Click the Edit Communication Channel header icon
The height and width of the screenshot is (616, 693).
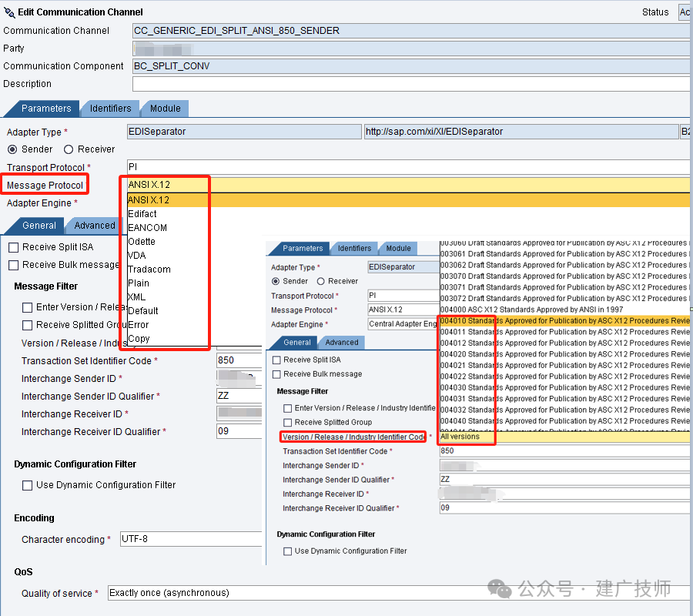[9, 12]
